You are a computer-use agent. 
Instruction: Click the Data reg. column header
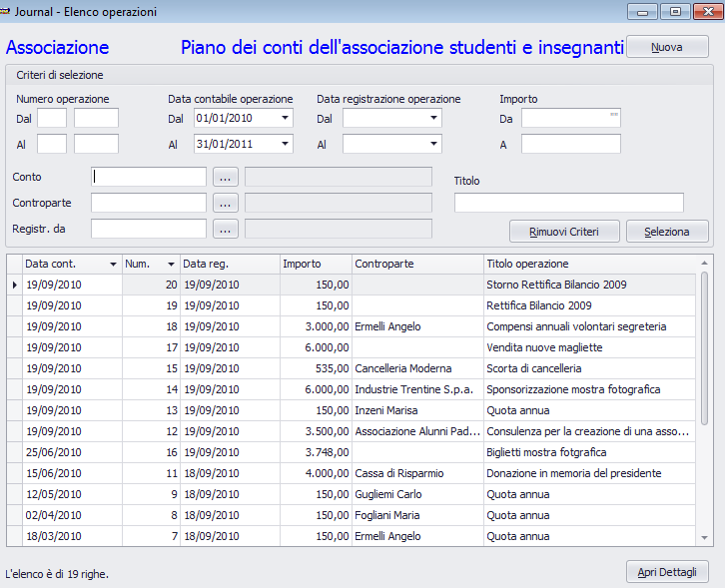[x=231, y=264]
